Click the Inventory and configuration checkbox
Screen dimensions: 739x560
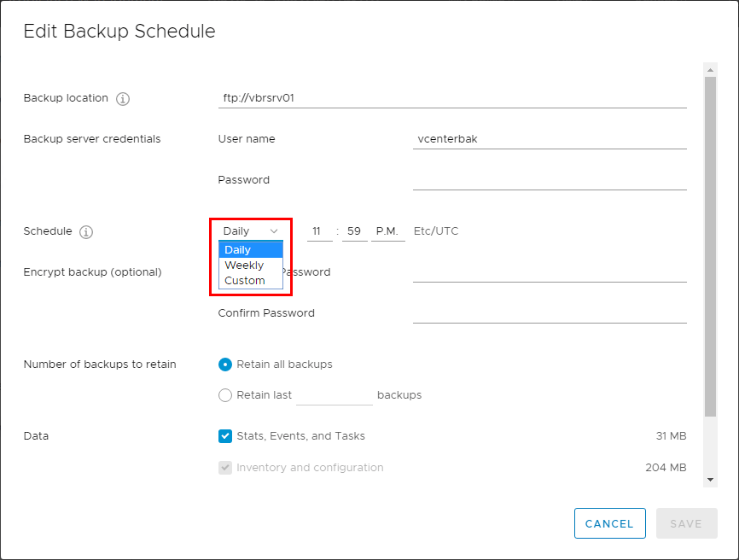tap(225, 468)
